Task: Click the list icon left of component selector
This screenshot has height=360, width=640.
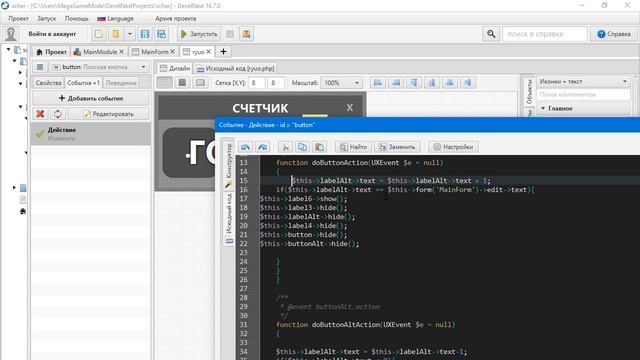Action: coord(40,67)
